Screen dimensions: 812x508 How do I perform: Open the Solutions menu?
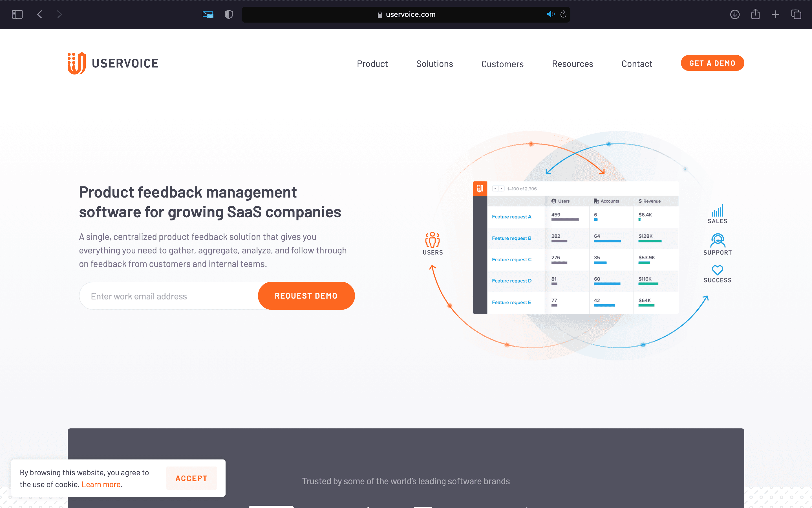point(434,63)
